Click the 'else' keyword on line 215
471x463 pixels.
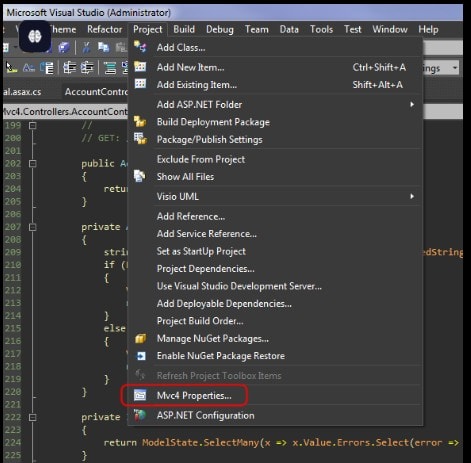point(114,328)
